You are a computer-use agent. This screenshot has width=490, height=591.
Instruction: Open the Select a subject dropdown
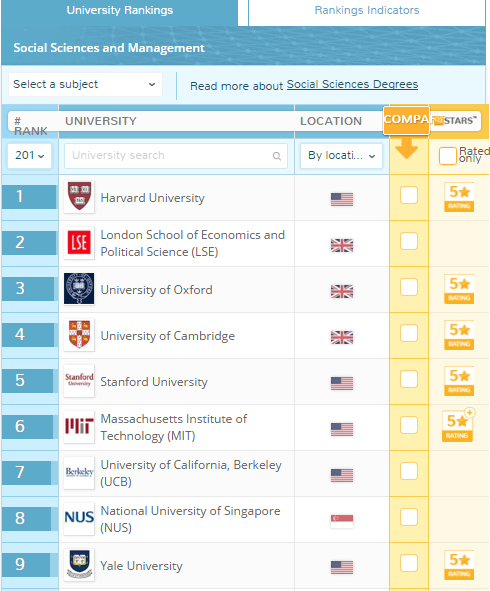pos(86,84)
